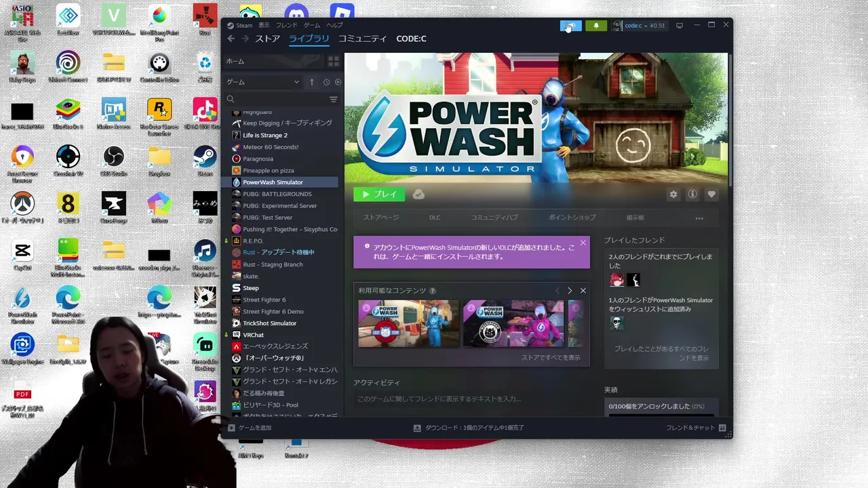Click the Steam forward arrow
Image resolution: width=868 pixels, height=488 pixels.
coord(245,39)
